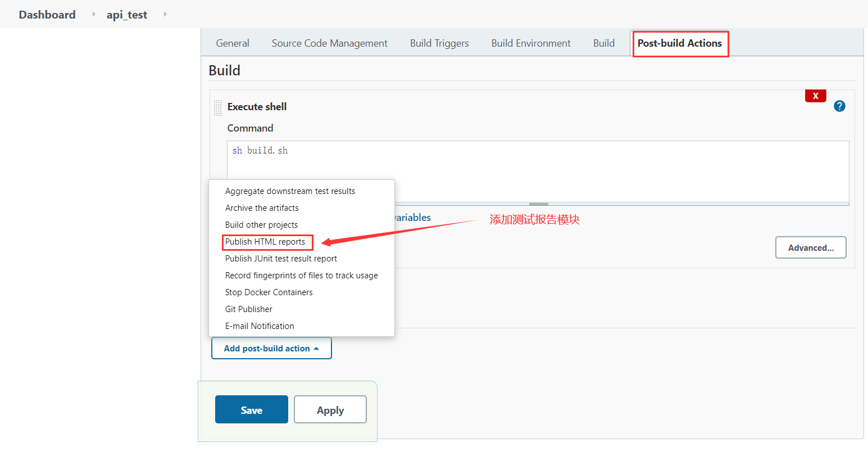Select Publish HTML reports from menu
Viewport: 868px width, 456px height.
pyautogui.click(x=265, y=242)
